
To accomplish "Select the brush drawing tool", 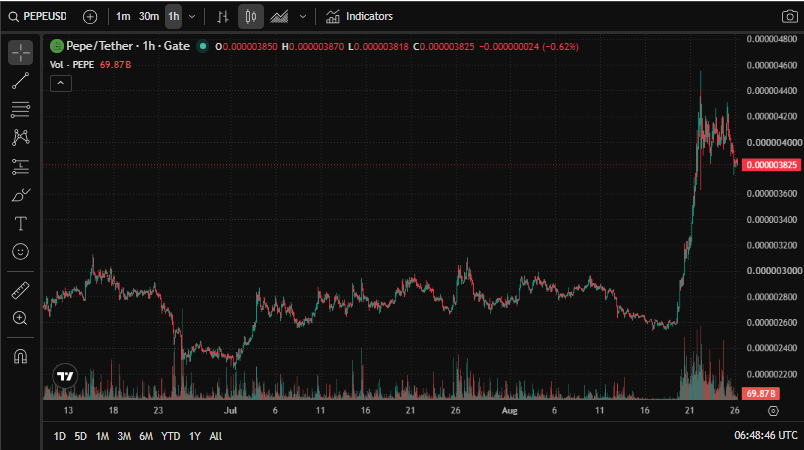I will (21, 195).
